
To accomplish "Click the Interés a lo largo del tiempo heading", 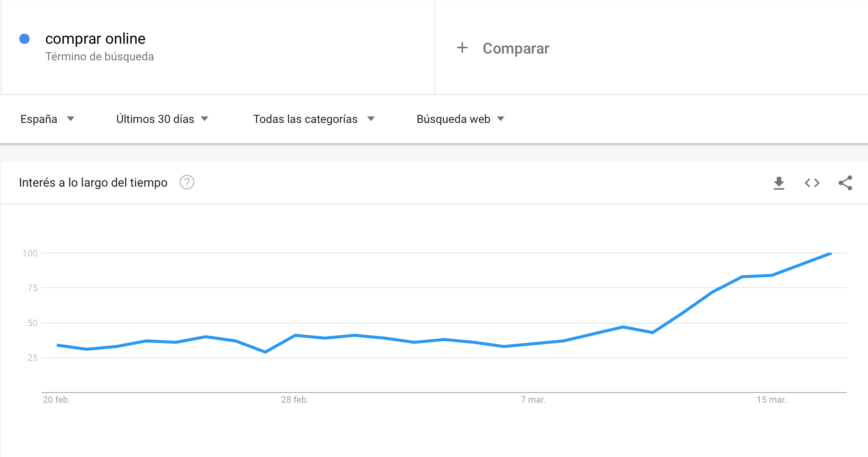I will point(93,182).
